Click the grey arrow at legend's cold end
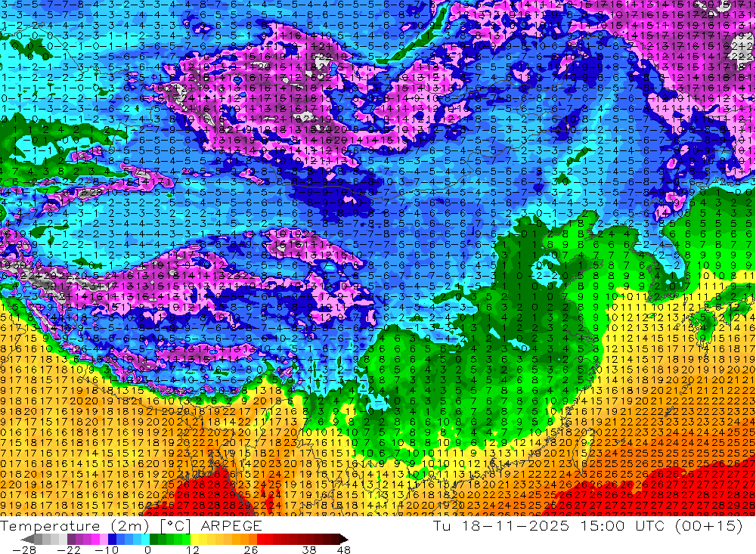The image size is (756, 554). pyautogui.click(x=27, y=539)
